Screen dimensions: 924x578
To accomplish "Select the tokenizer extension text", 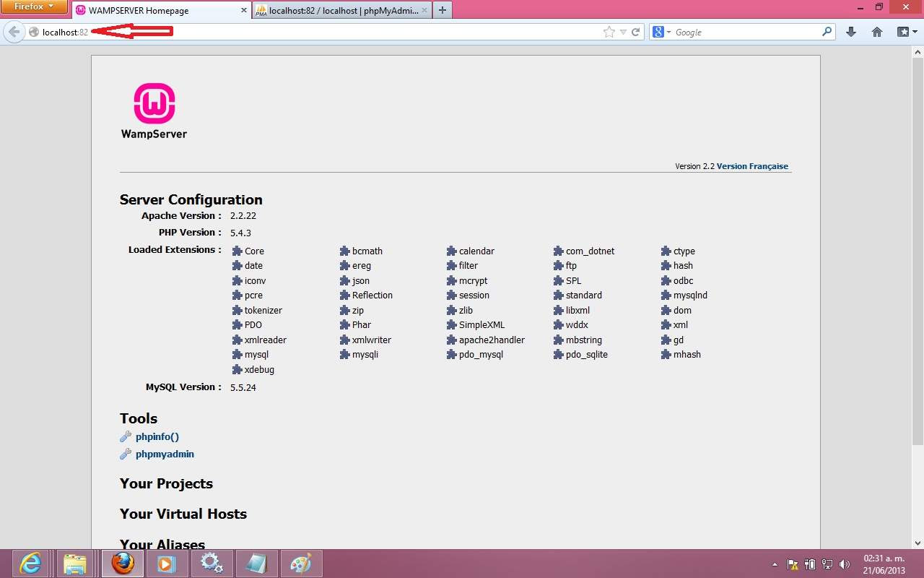I will coord(263,310).
